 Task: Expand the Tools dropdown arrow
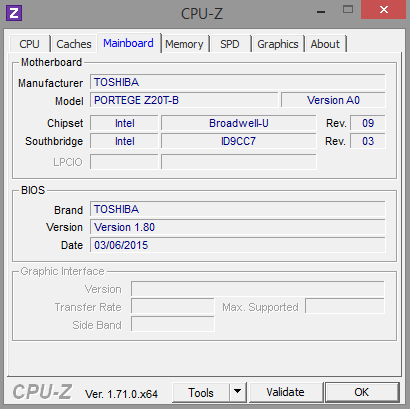(x=238, y=392)
